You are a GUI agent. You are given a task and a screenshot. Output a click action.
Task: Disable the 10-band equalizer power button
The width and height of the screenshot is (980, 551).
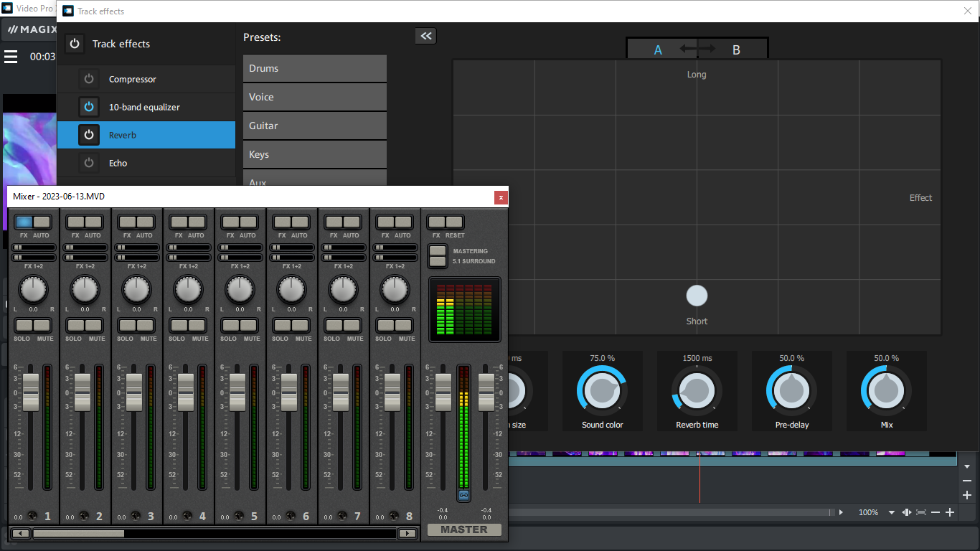tap(89, 107)
